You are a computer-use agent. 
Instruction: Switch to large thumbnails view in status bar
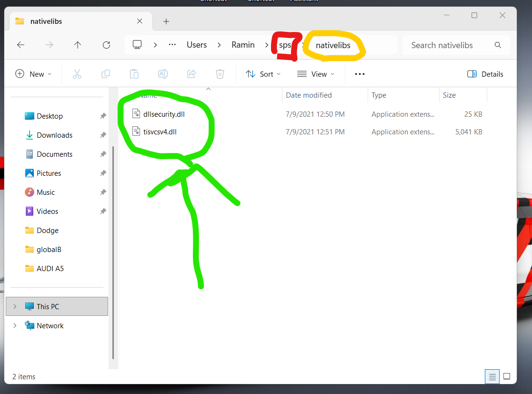coord(507,376)
